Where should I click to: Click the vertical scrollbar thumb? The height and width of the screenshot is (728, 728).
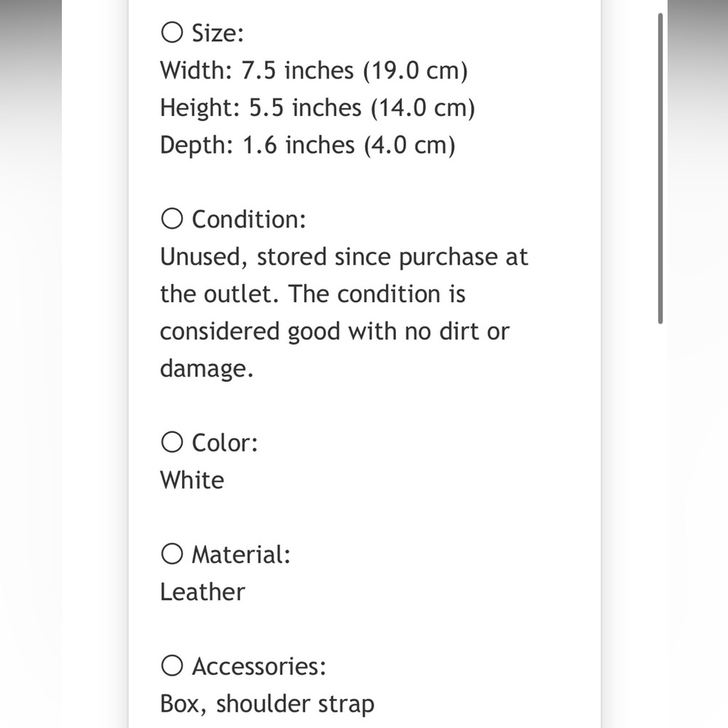click(x=661, y=167)
